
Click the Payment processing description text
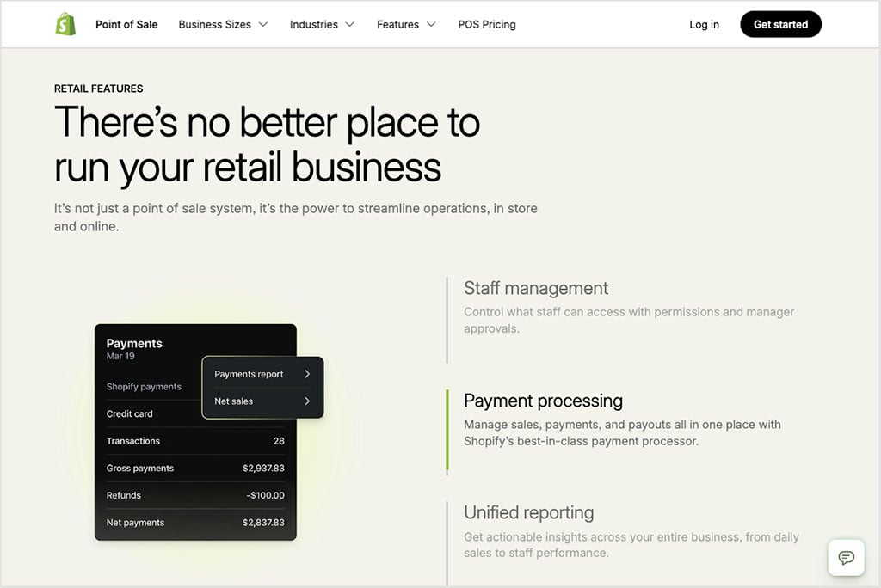click(x=622, y=432)
